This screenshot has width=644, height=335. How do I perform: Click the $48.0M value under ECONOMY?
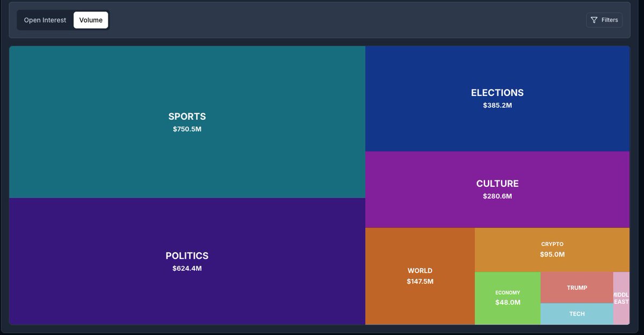coord(508,303)
